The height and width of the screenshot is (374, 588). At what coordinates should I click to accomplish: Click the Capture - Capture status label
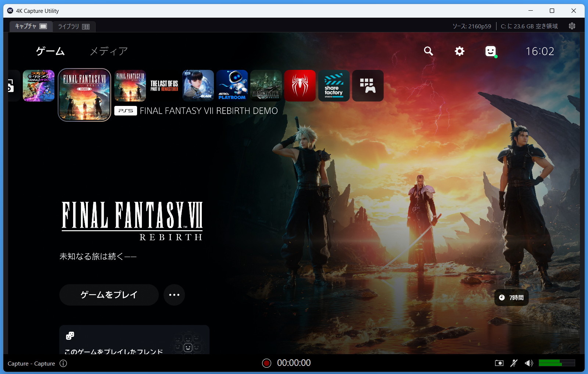click(31, 364)
